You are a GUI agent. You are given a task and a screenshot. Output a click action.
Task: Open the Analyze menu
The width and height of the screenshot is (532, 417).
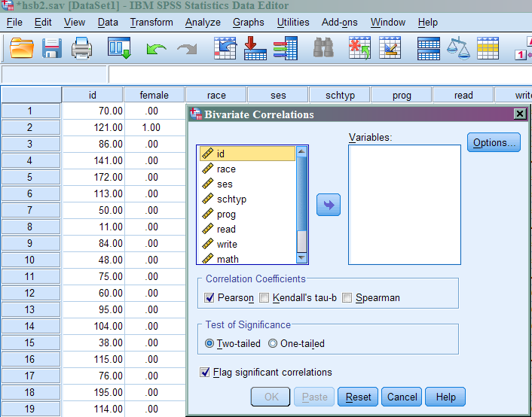click(x=203, y=23)
